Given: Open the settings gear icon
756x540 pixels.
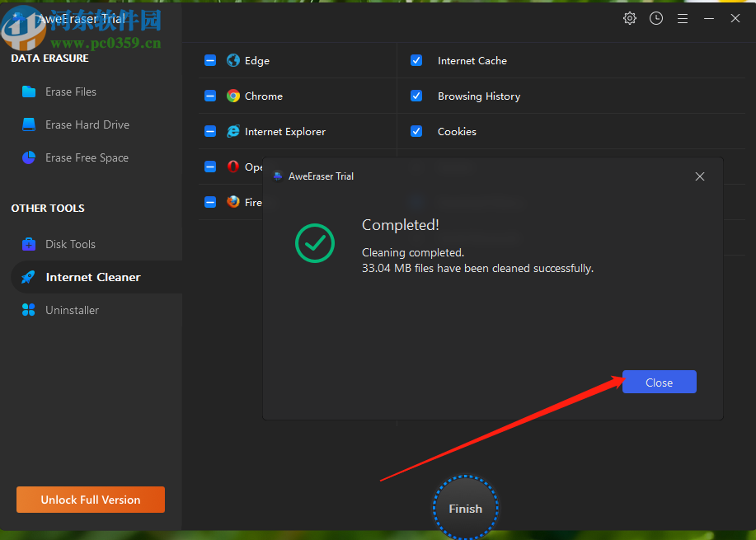Looking at the screenshot, I should point(630,18).
